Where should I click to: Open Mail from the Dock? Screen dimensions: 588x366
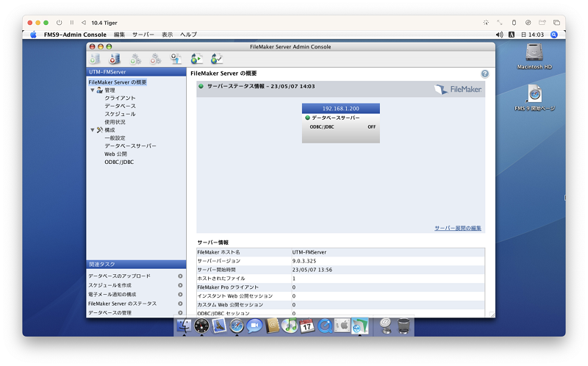click(219, 326)
